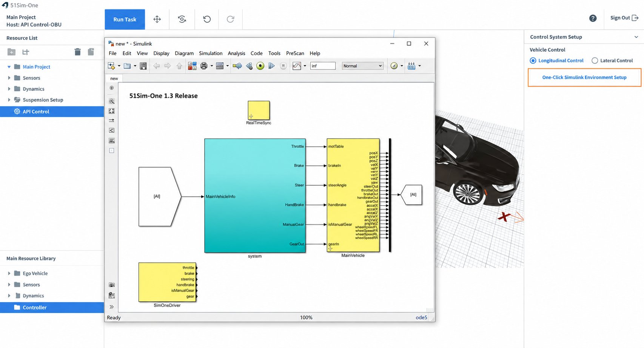Click the 'new' model tab in Simulink
The height and width of the screenshot is (348, 644).
(114, 79)
